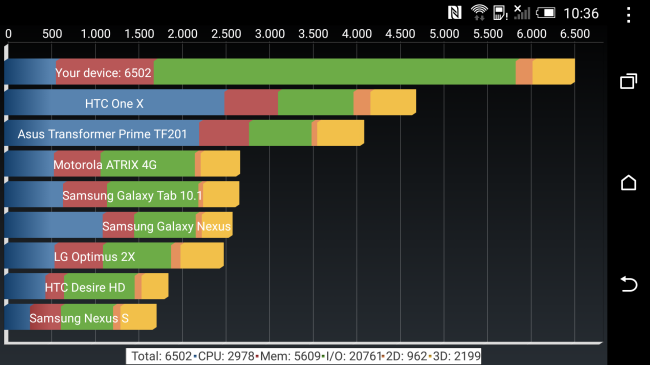
Task: Tap the no-signal cellular icon
Action: tap(522, 12)
